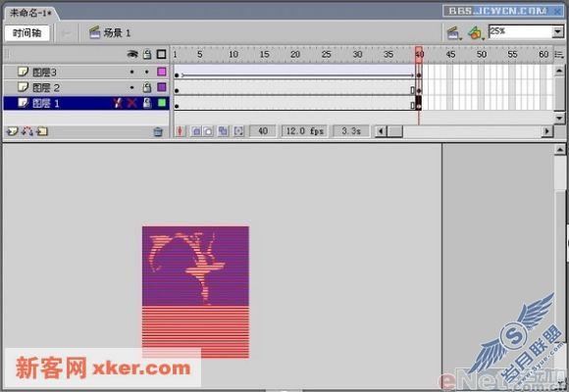Toggle lock on layer 图层 2
The height and width of the screenshot is (392, 569).
point(146,87)
